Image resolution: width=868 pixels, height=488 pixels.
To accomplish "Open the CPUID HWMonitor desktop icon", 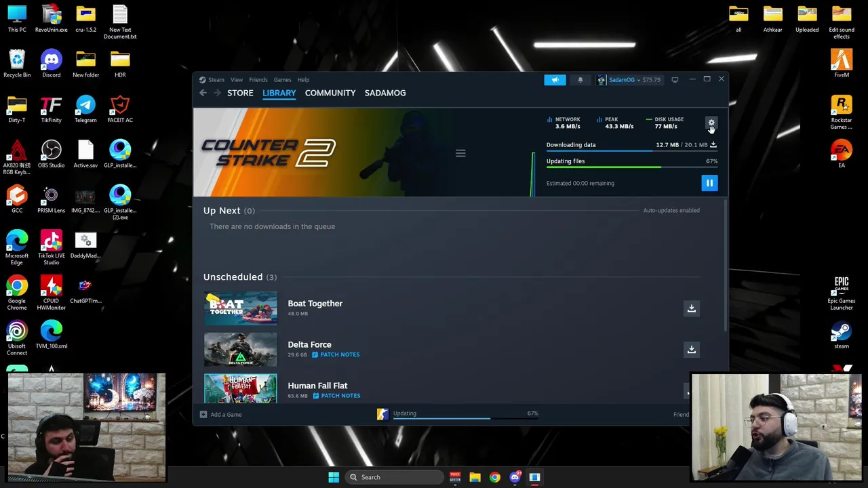I will pos(52,293).
